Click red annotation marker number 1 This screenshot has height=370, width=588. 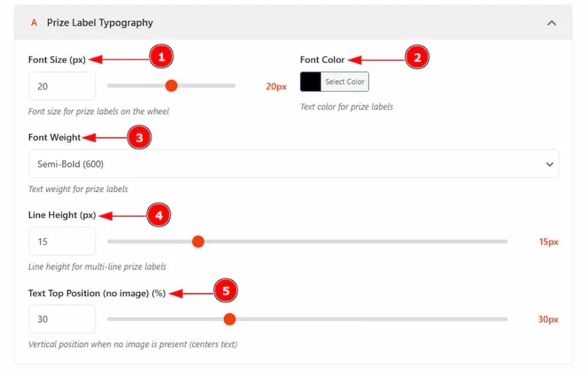161,57
